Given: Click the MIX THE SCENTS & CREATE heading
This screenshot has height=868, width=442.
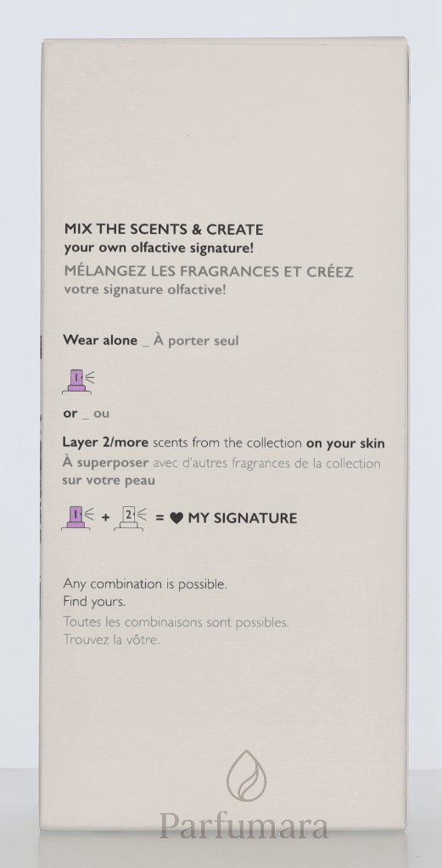Looking at the screenshot, I should tap(164, 229).
